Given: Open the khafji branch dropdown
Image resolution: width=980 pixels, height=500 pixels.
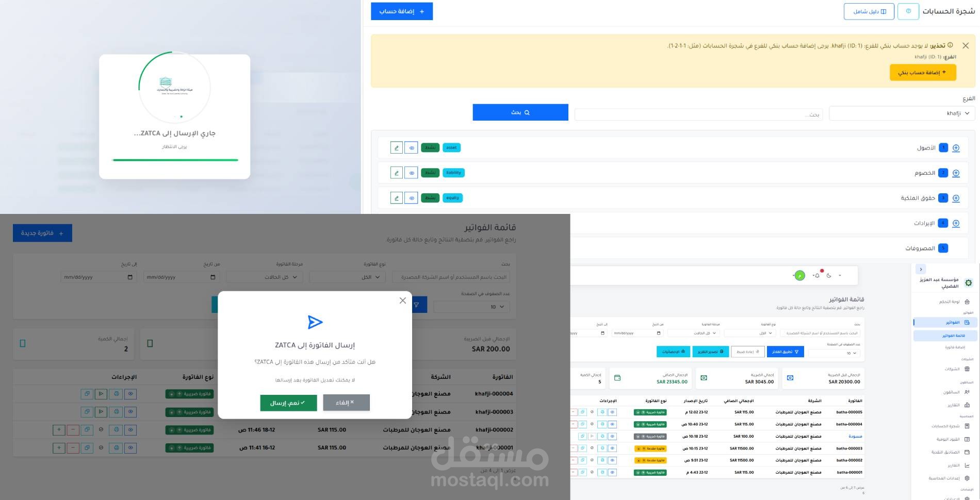Looking at the screenshot, I should (x=902, y=113).
